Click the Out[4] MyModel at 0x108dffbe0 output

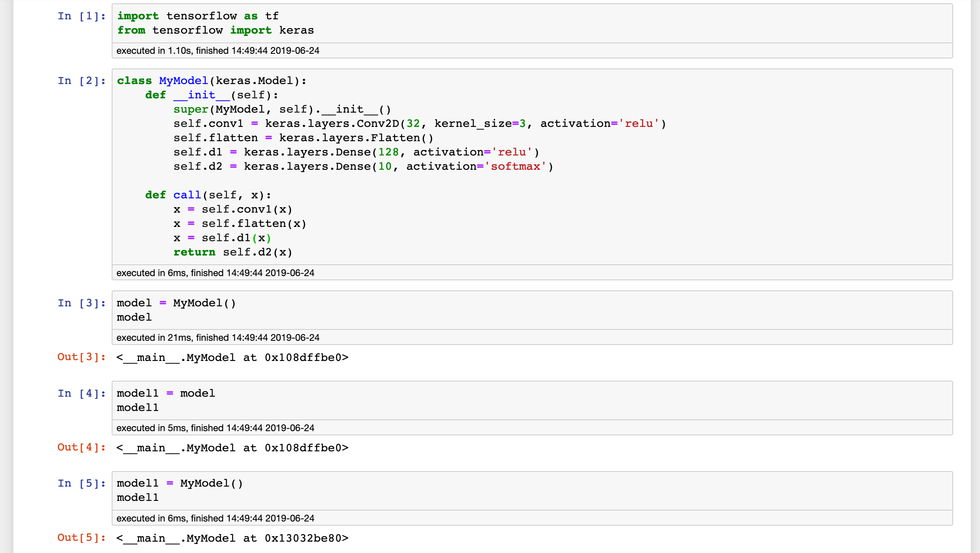pyautogui.click(x=233, y=448)
